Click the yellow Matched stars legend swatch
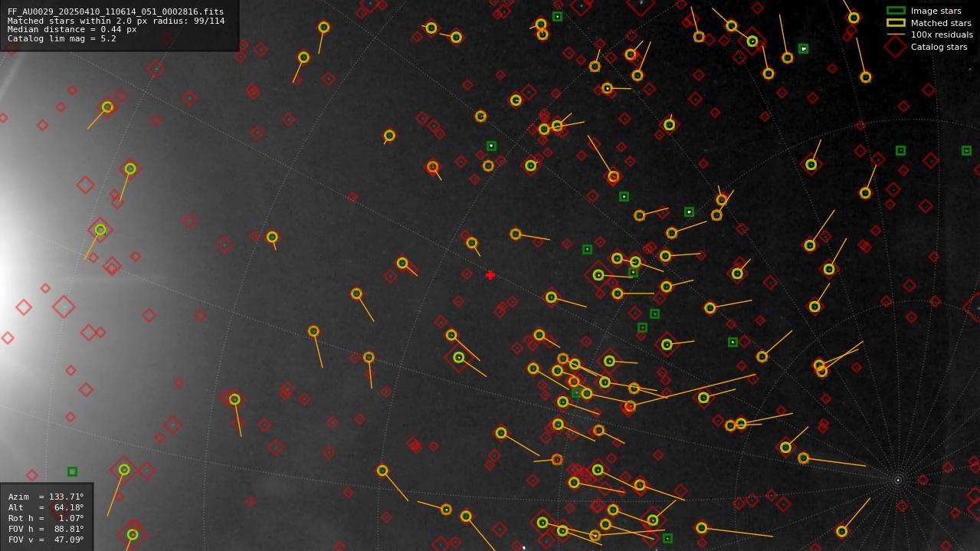 tap(896, 23)
